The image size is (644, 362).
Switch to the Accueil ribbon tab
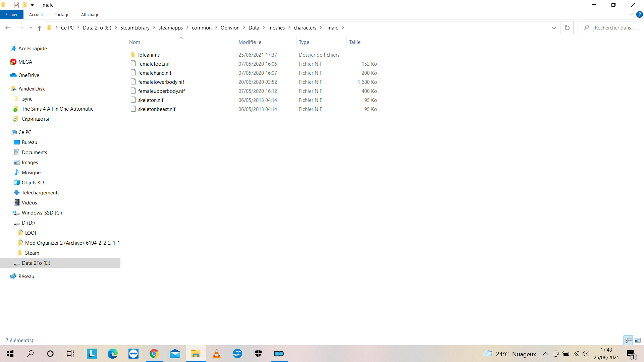point(36,14)
